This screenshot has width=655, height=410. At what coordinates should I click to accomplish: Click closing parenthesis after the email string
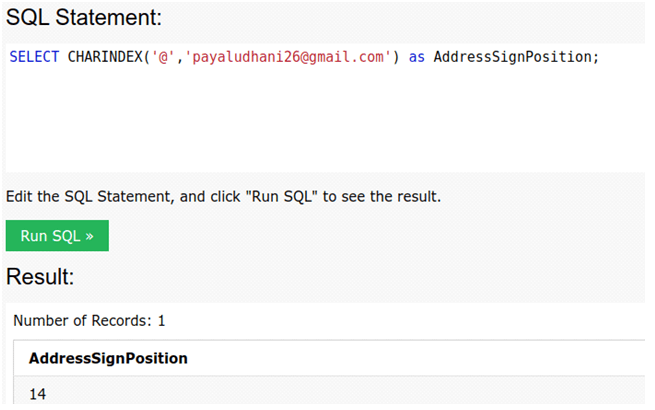[396, 57]
